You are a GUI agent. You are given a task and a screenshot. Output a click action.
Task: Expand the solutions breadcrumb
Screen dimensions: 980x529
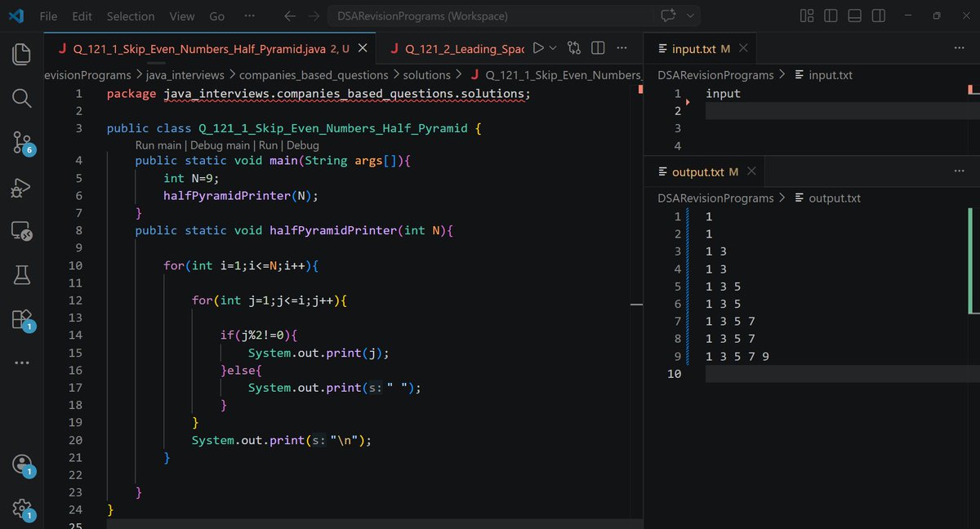pos(427,75)
